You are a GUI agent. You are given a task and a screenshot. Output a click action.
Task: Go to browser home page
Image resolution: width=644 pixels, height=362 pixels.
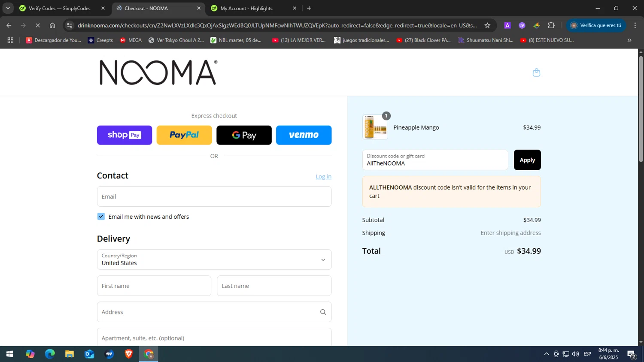[x=52, y=25]
